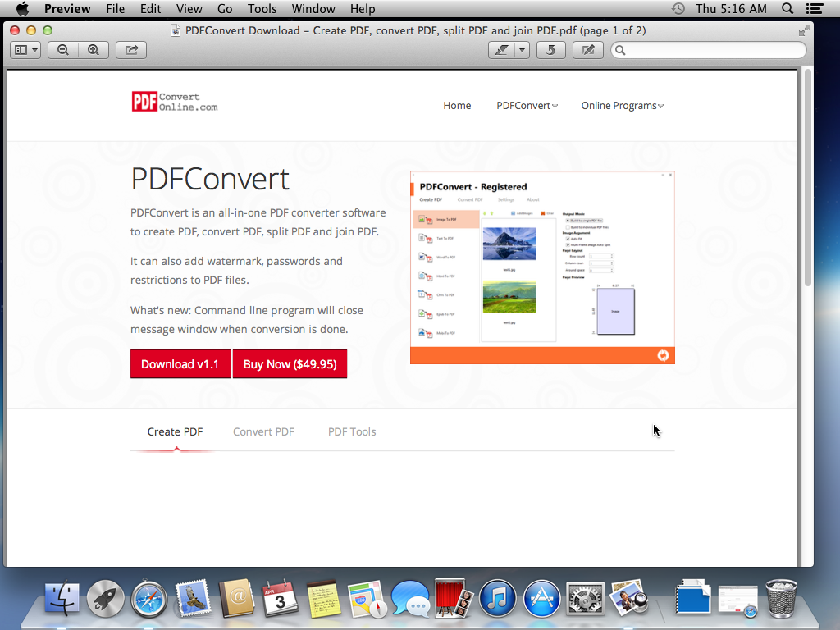Viewport: 840px width, 630px height.
Task: Open the sidebar view options dropdown
Action: [x=25, y=50]
